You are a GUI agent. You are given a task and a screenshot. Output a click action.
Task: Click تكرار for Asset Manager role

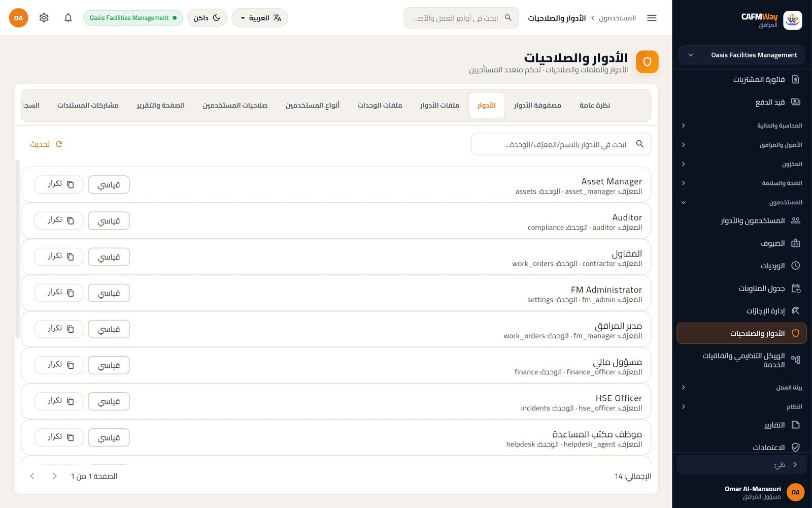pyautogui.click(x=59, y=184)
